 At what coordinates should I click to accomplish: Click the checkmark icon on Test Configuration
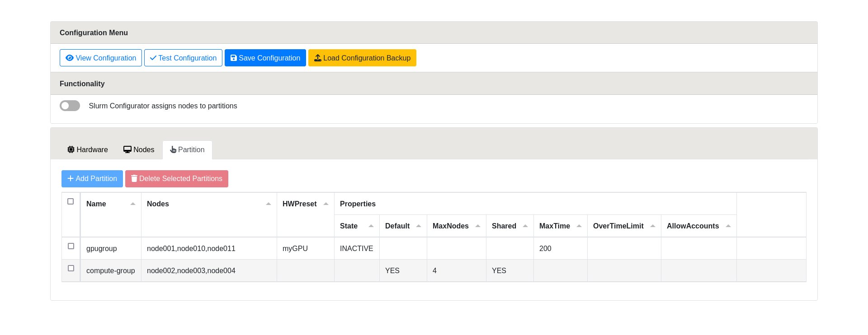[153, 58]
